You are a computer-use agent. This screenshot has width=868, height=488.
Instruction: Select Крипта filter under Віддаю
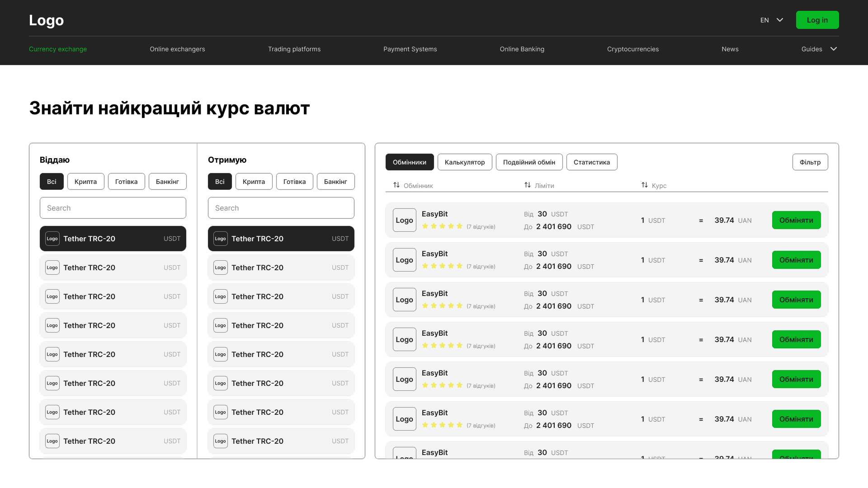click(85, 182)
